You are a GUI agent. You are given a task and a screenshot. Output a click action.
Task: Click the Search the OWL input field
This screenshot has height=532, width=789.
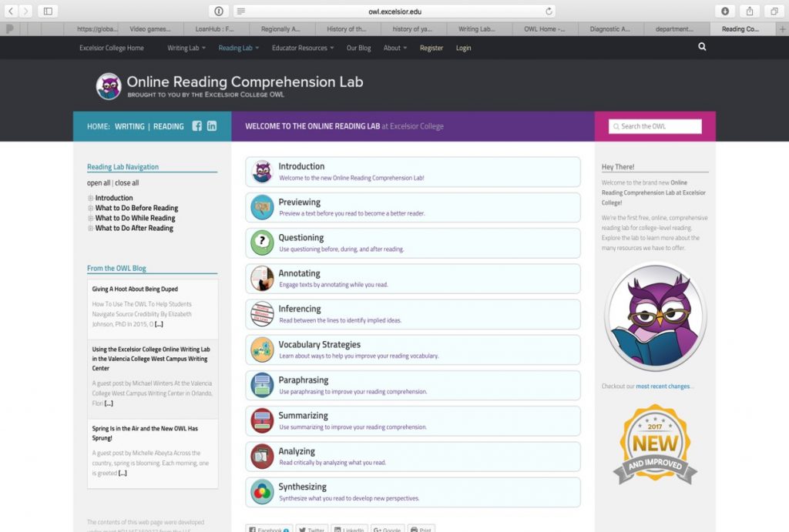tap(655, 126)
